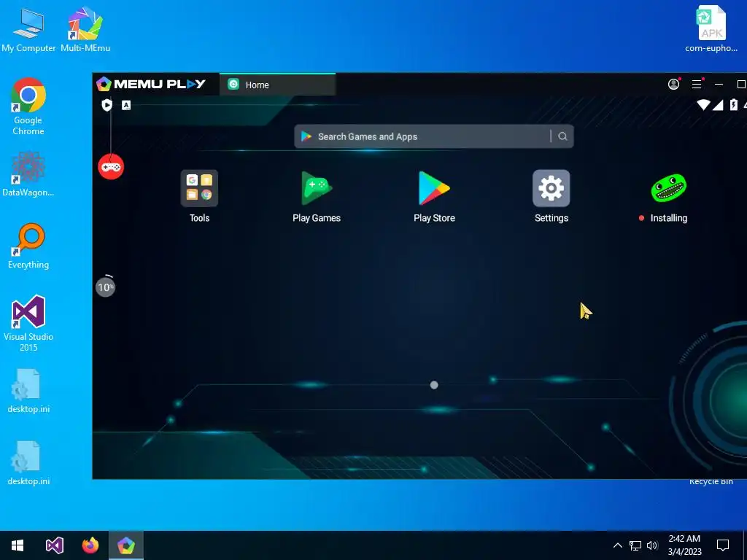Open the Play Store app

(434, 189)
